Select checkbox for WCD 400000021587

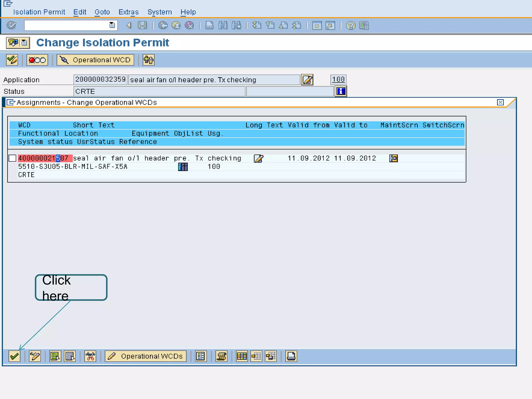pos(12,158)
